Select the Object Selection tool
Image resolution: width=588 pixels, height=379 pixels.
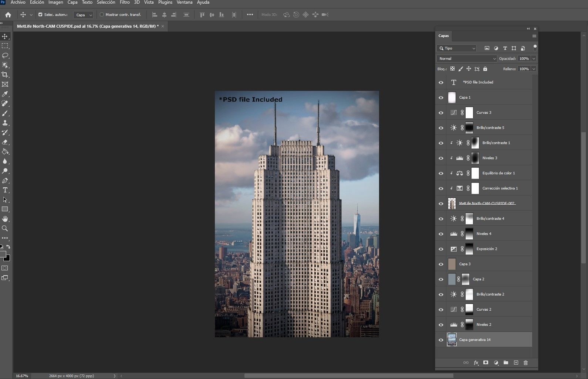(x=5, y=65)
